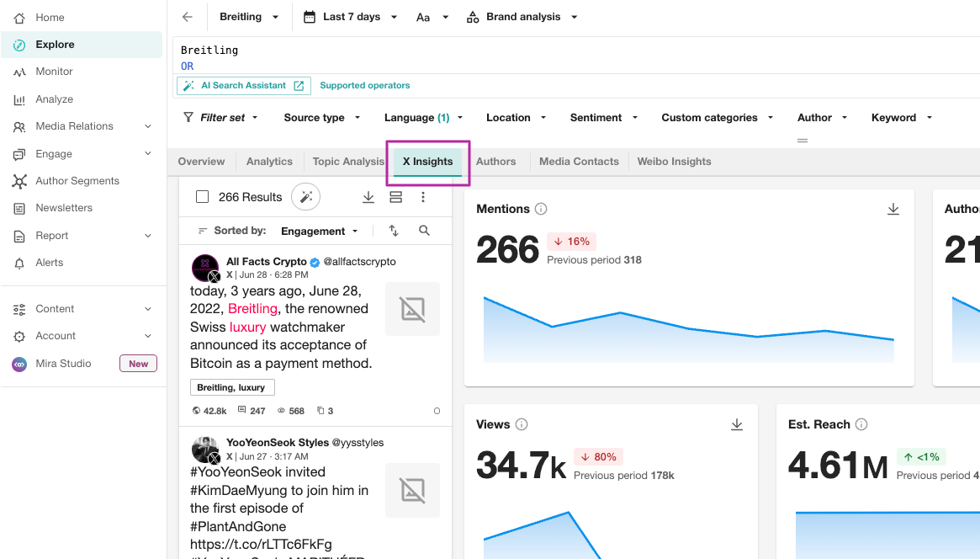980x559 pixels.
Task: Open Keyword filter dropdown
Action: [901, 118]
